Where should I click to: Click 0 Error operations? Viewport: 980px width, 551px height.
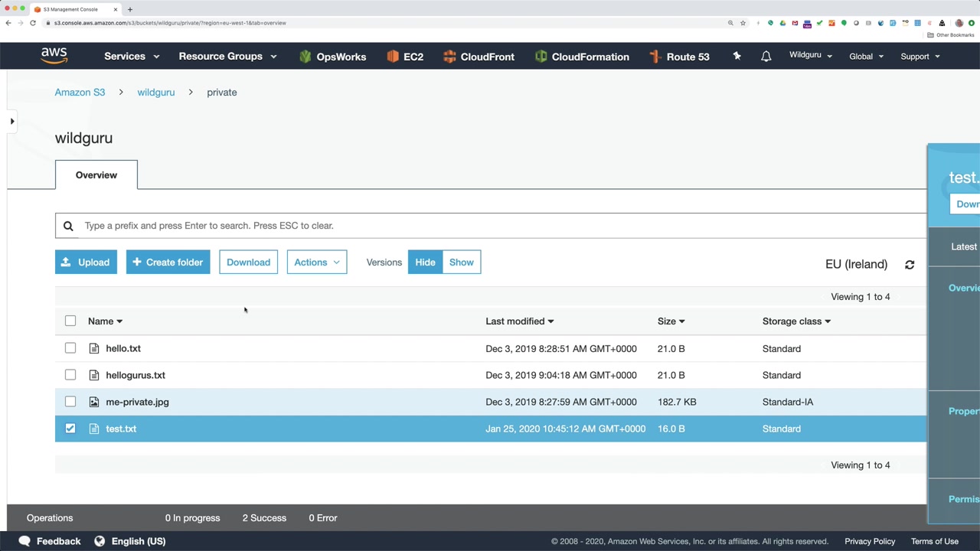323,518
